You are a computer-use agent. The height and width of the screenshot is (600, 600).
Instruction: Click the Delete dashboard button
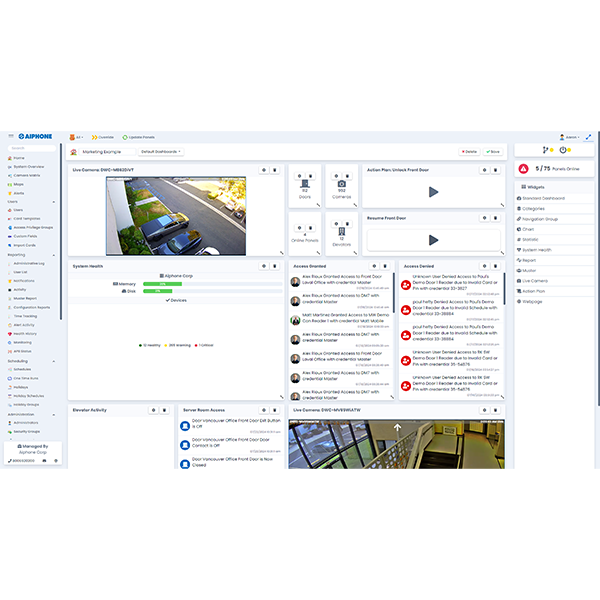point(469,152)
